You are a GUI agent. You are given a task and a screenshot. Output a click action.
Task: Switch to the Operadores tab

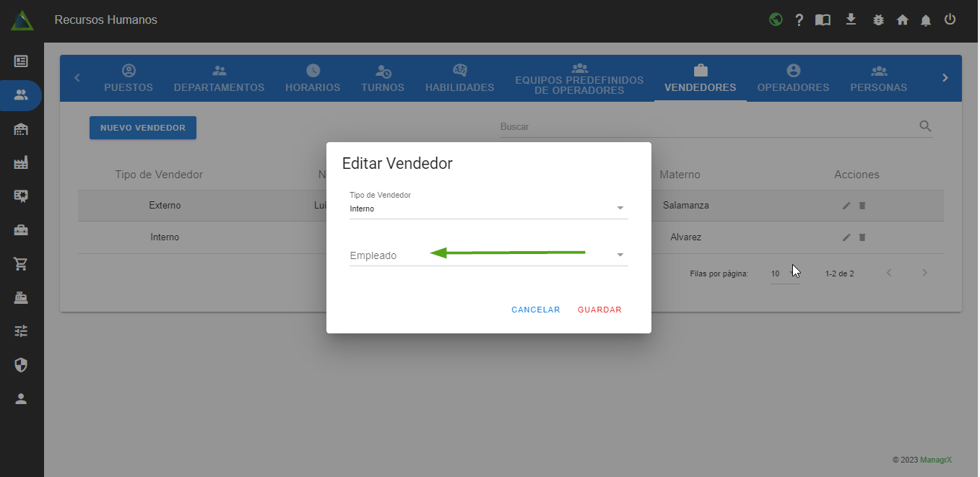click(x=793, y=79)
